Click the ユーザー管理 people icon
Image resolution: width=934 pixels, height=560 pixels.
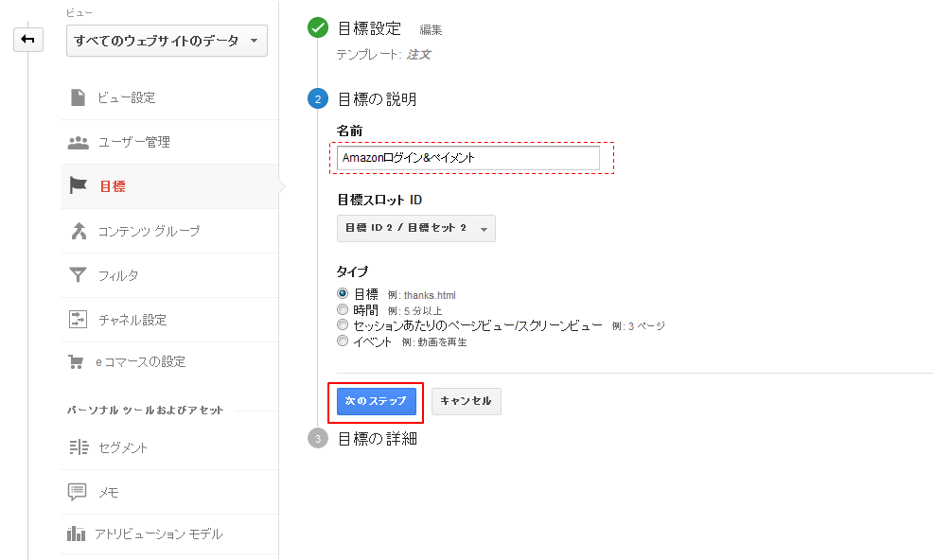(78, 143)
